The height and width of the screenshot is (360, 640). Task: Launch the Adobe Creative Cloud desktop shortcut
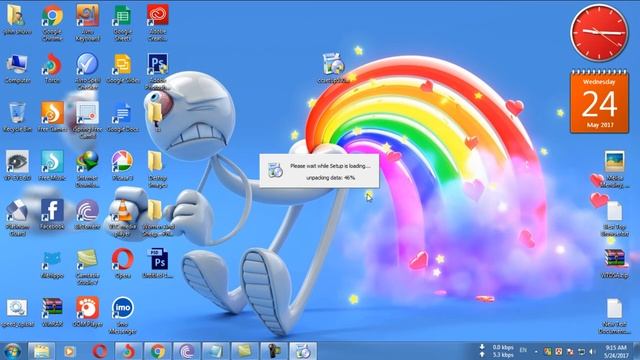click(158, 22)
